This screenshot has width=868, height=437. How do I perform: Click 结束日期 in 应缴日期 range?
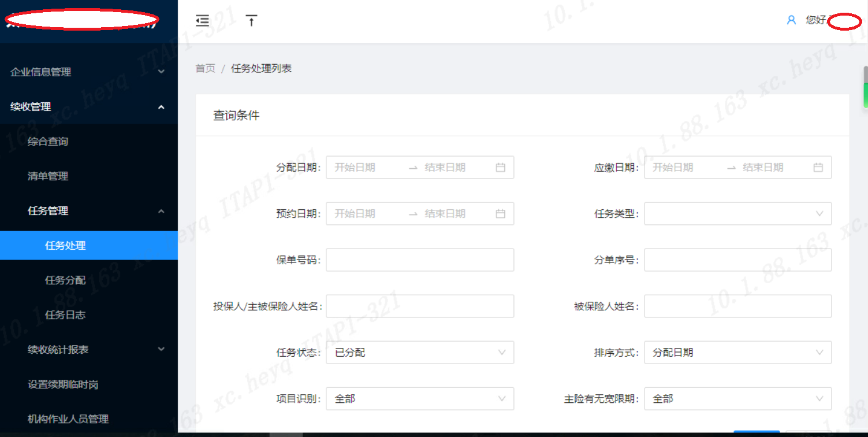coord(763,168)
